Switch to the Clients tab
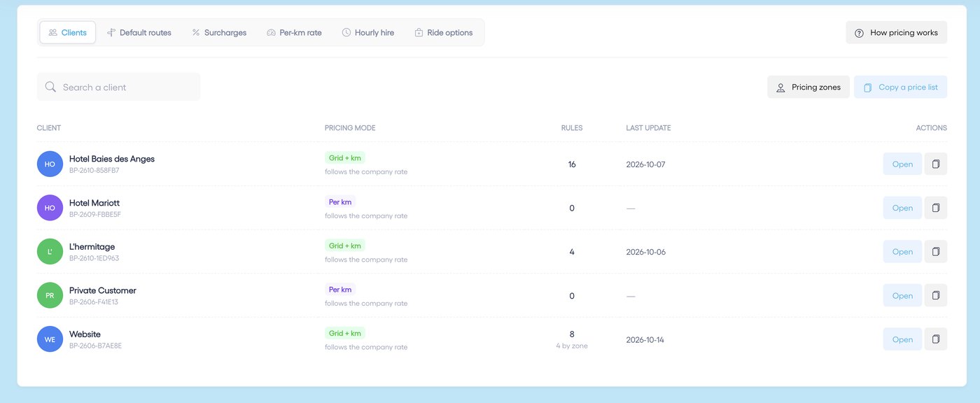The width and height of the screenshot is (980, 403). pos(68,32)
